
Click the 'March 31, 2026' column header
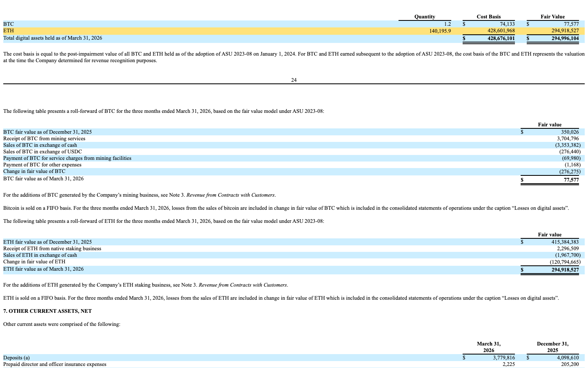[x=489, y=347]
